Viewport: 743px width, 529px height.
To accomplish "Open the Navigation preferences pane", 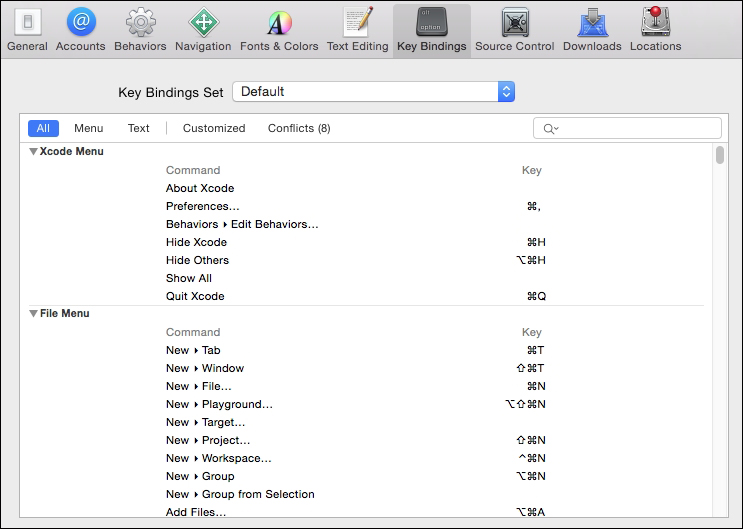I will coord(203,29).
